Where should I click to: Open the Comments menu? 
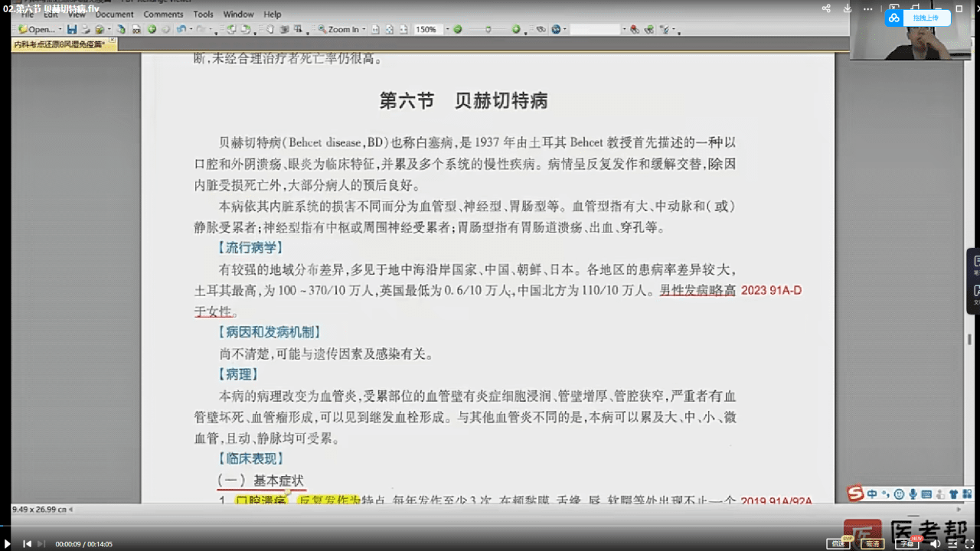163,14
